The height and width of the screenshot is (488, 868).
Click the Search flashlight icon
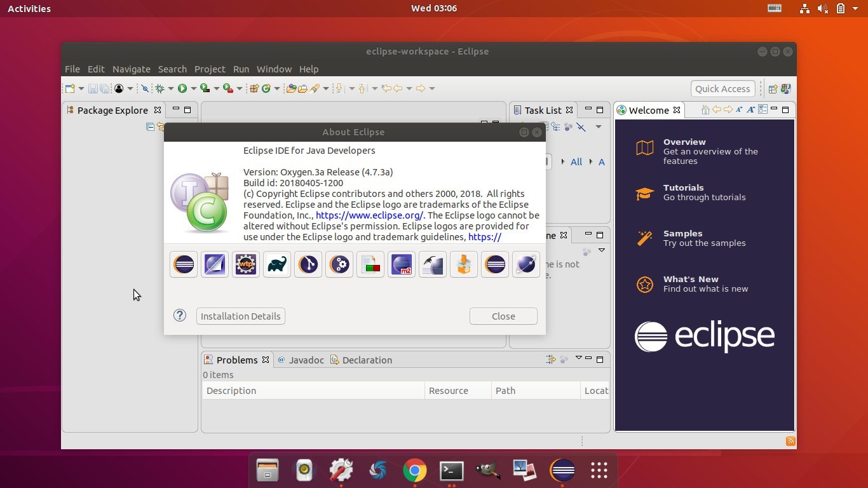coord(314,88)
